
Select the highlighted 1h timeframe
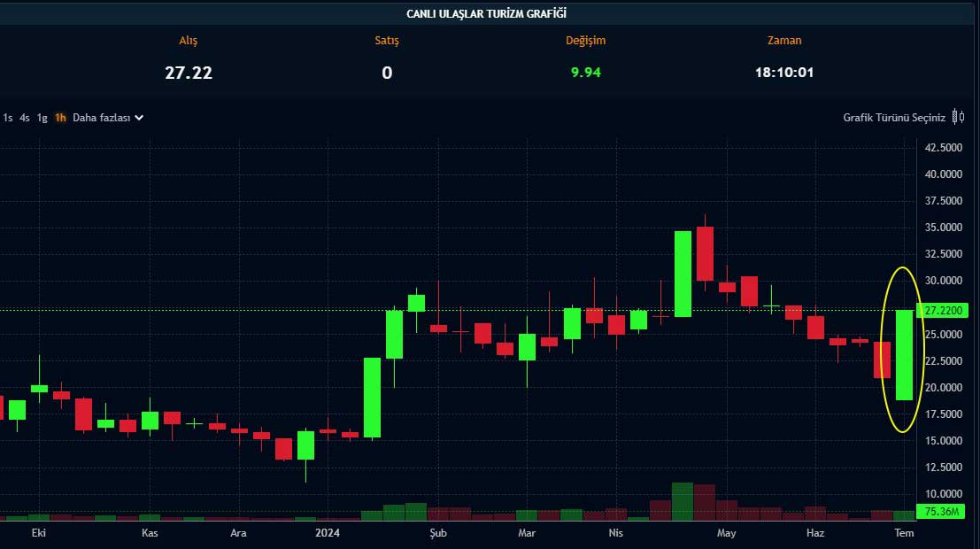[x=60, y=118]
